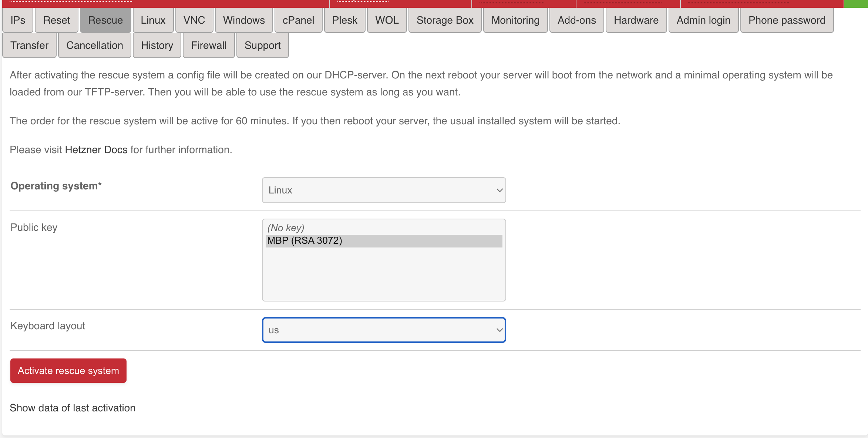Expand the Keyboard layout dropdown
This screenshot has height=438, width=868.
coord(384,330)
